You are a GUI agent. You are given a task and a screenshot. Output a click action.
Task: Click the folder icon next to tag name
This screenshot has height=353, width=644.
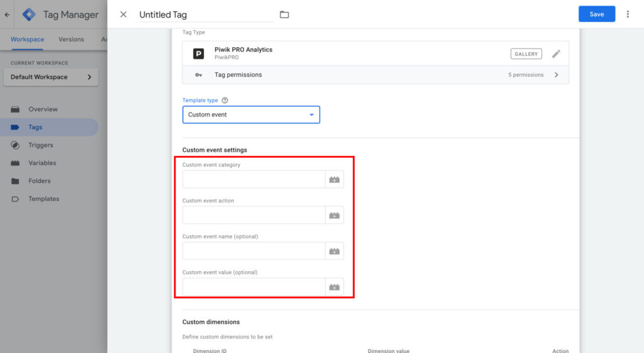(284, 14)
